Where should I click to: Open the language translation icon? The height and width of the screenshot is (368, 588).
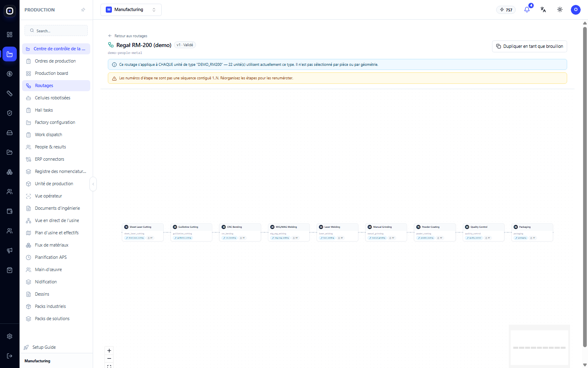(543, 10)
